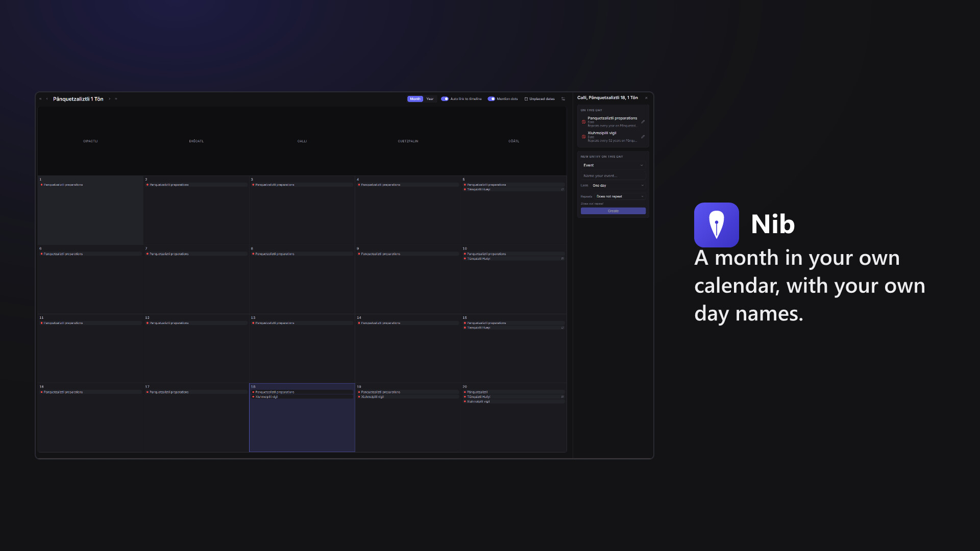The width and height of the screenshot is (980, 551).
Task: Toggle Auto link to timeline switch
Action: coord(445,99)
